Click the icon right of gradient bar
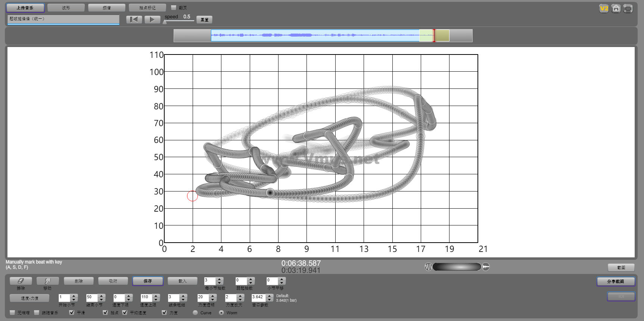The width and height of the screenshot is (644, 321). (x=486, y=267)
